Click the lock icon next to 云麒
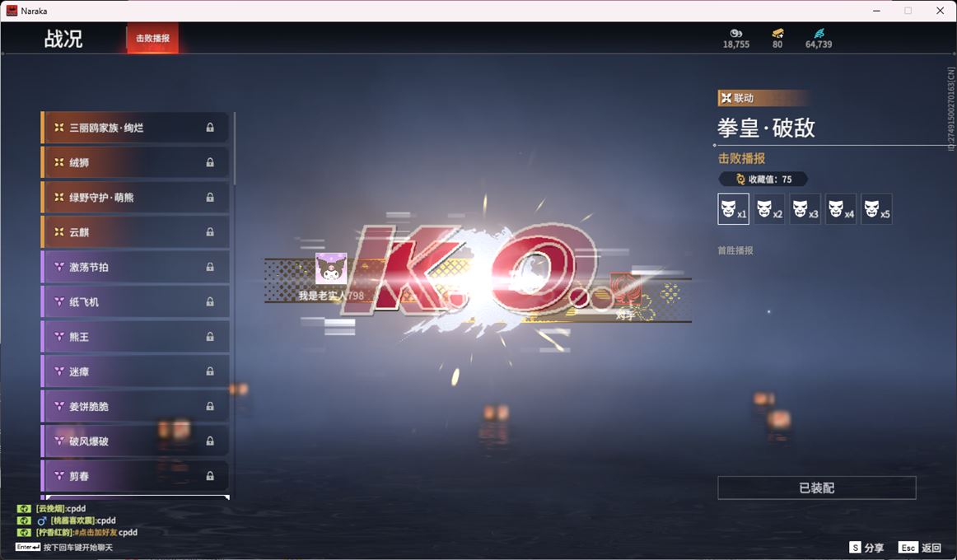The height and width of the screenshot is (560, 957). (x=210, y=231)
